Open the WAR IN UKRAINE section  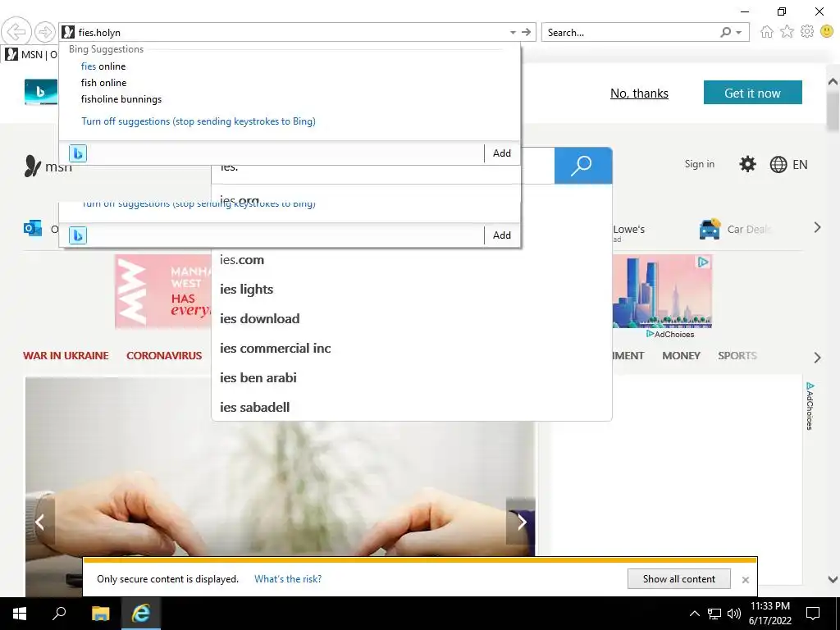pos(66,356)
